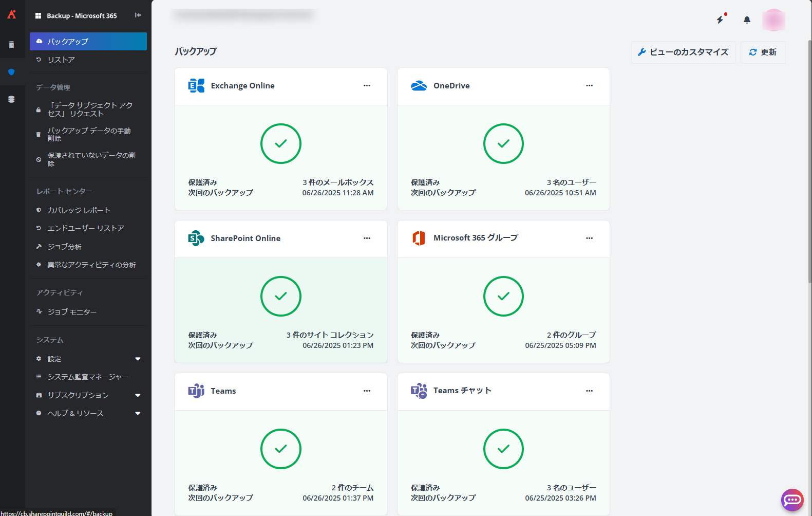Screen dimensions: 812x516
Task: Open the SharePoint Online more options menu
Action: point(367,238)
